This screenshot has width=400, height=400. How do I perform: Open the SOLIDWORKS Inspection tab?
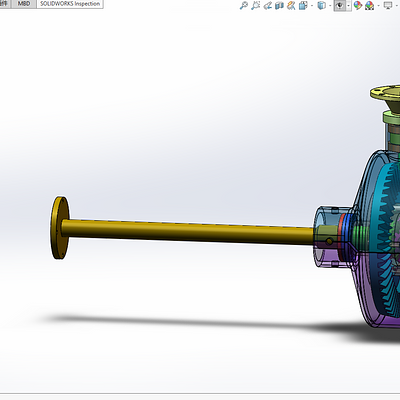(x=70, y=4)
